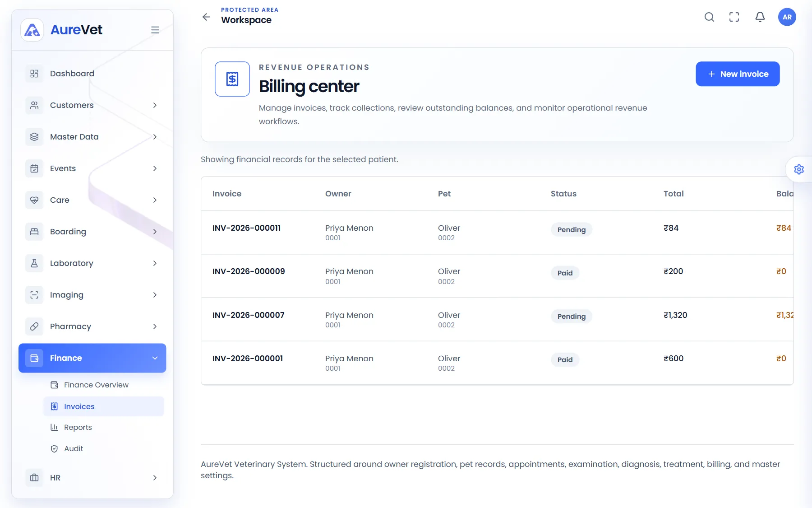The width and height of the screenshot is (812, 508).
Task: Expand the HR chevron
Action: click(155, 478)
